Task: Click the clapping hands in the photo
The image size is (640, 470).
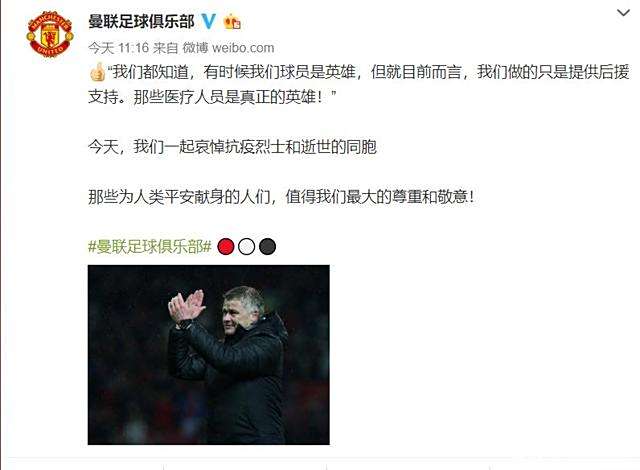Action: click(x=186, y=305)
